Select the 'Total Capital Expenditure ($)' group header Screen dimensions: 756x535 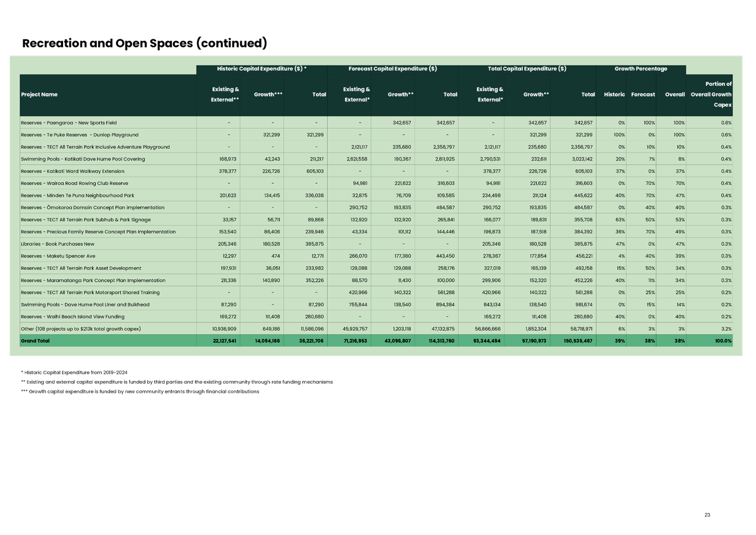527,69
